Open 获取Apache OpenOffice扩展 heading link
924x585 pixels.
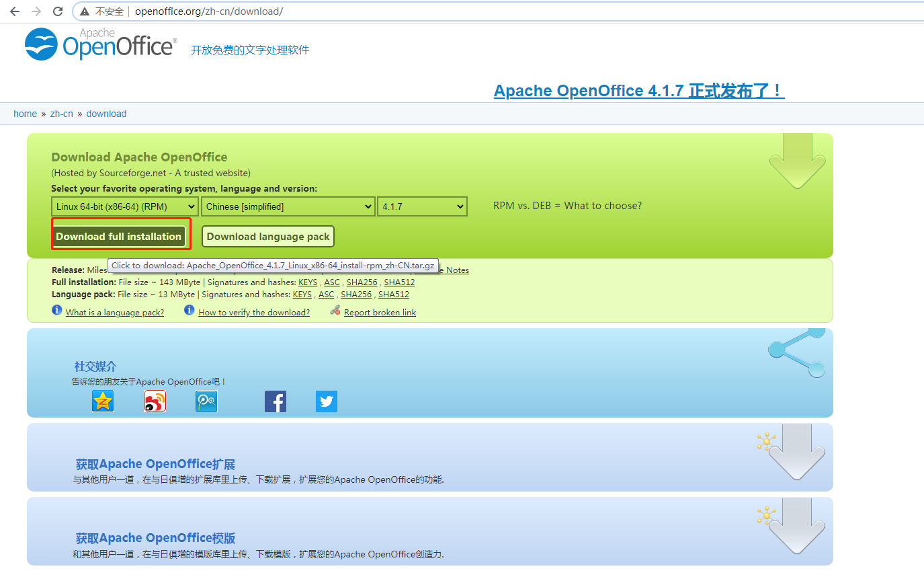pos(155,464)
